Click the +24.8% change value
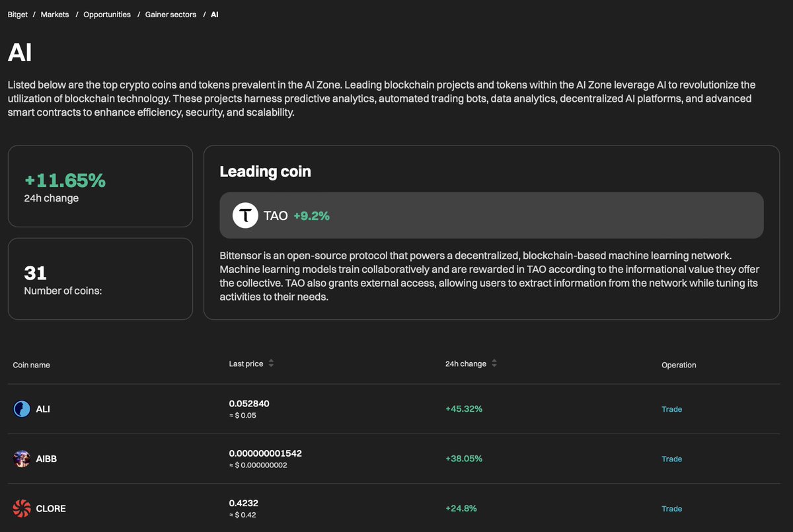The height and width of the screenshot is (532, 793). tap(461, 508)
